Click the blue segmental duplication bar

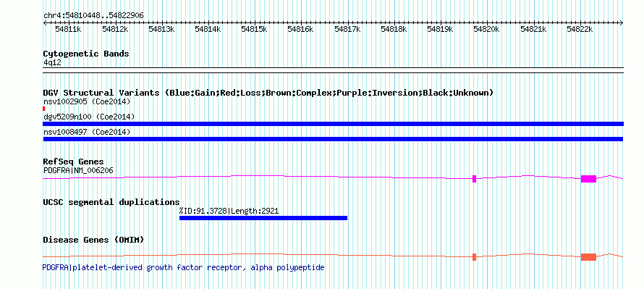(263, 218)
